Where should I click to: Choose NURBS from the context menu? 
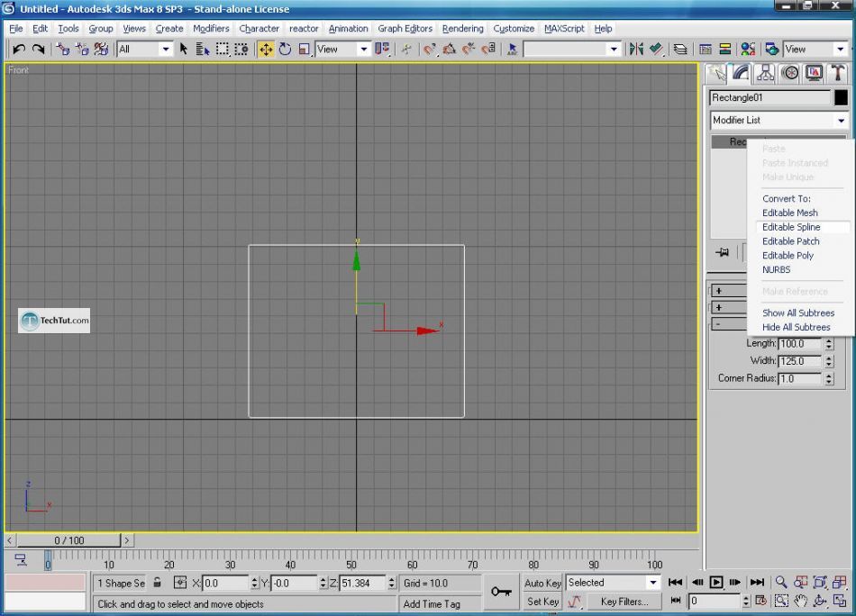tap(777, 269)
